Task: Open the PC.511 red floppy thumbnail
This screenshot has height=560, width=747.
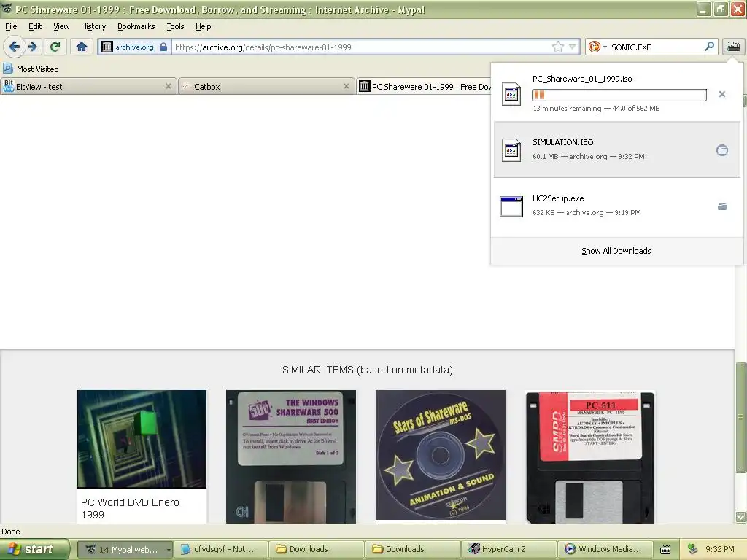Action: 590,456
